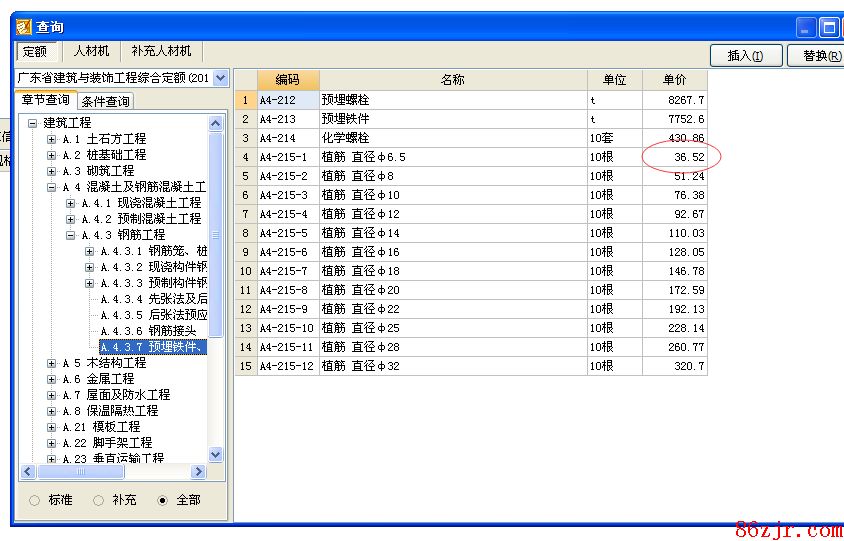Image resolution: width=844 pixels, height=541 pixels.
Task: Select the 标准 radio button
Action: click(x=35, y=500)
